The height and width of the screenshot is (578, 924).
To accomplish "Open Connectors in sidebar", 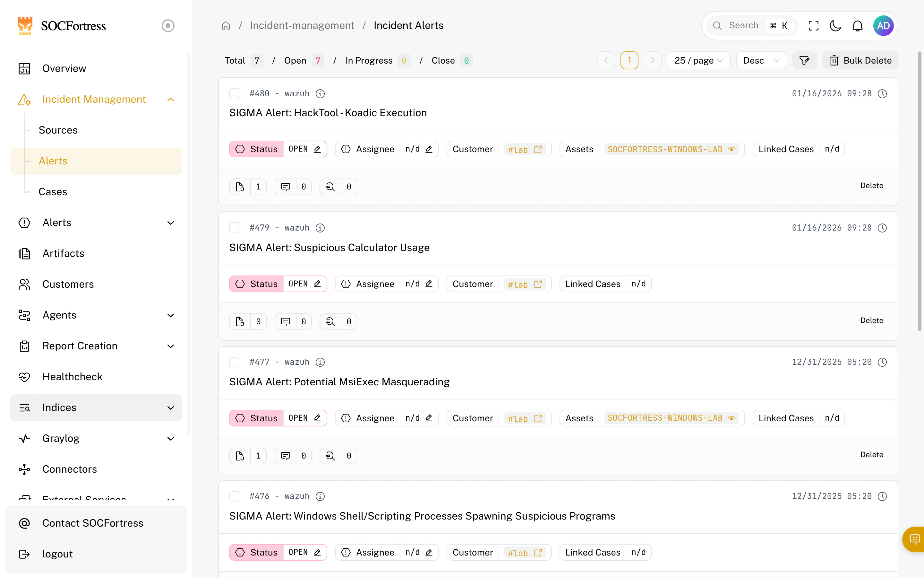I will [x=96, y=469].
